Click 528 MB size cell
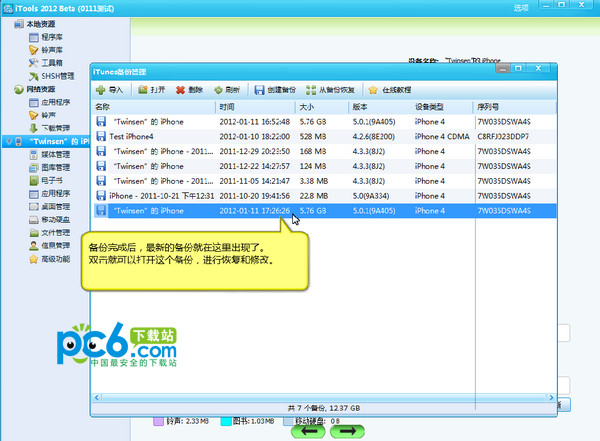The height and width of the screenshot is (441, 600). [311, 137]
